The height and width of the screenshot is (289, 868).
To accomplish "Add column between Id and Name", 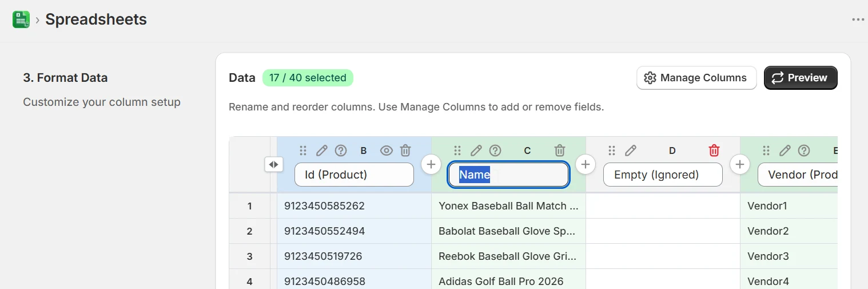I will 431,164.
